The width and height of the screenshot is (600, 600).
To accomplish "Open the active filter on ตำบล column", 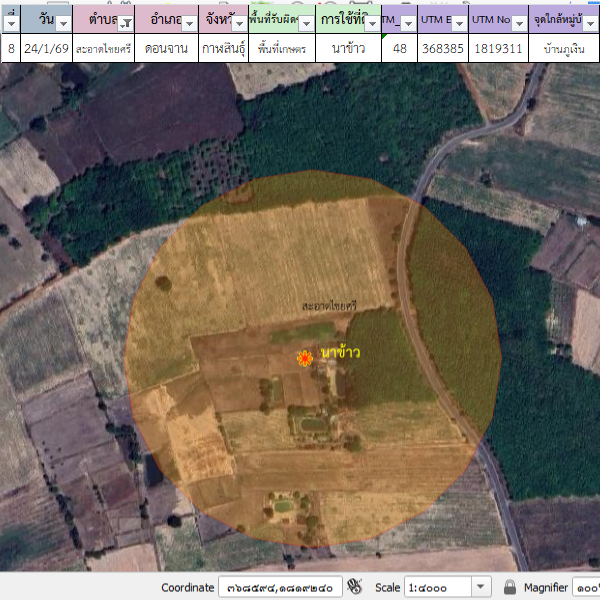I will click(126, 22).
